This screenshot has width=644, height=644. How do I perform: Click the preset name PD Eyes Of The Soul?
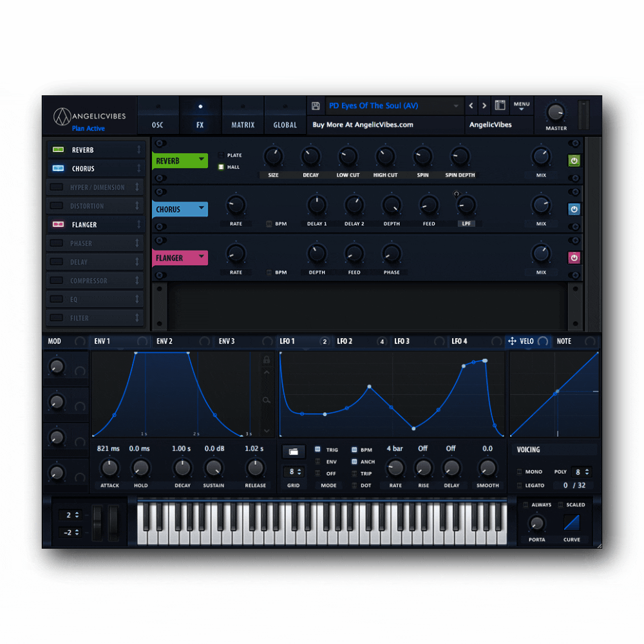coord(374,106)
